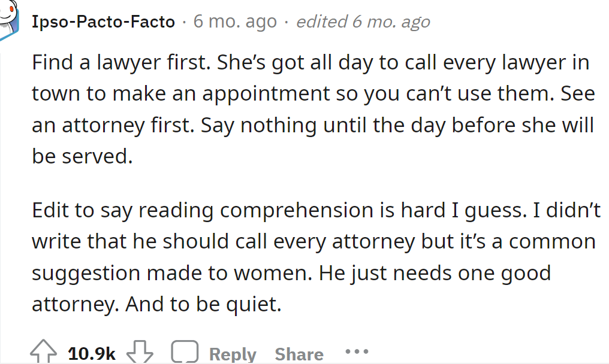This screenshot has height=364, width=609.
Task: Click the 10.9k vote count
Action: (92, 353)
